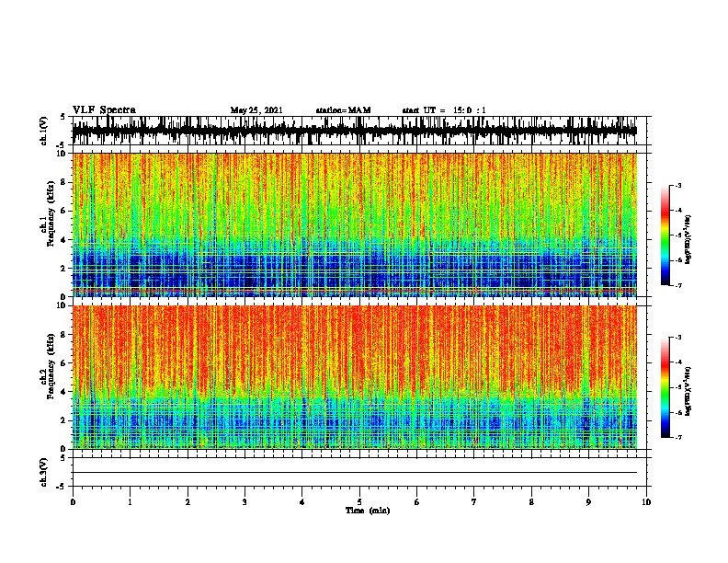Image resolution: width=728 pixels, height=563 pixels.
Task: Click the time axis tick label "8"
Action: pos(531,502)
